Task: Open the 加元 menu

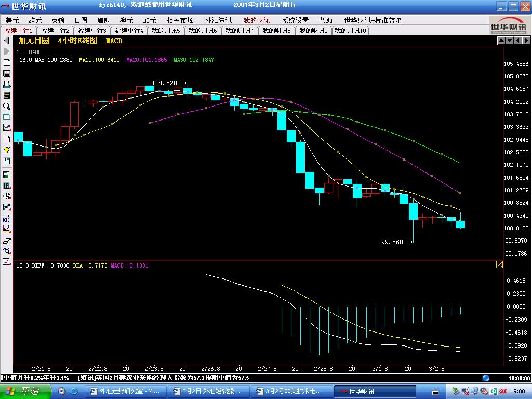Action: point(149,20)
